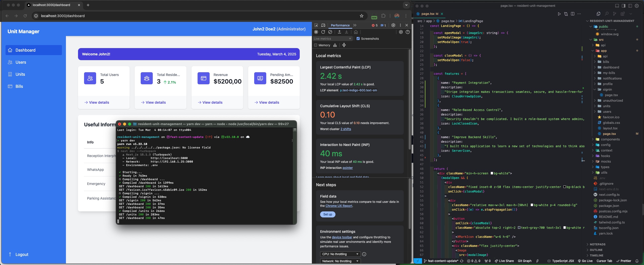Open Source Control view in VS Code
This screenshot has height=265, width=644.
point(615,14)
